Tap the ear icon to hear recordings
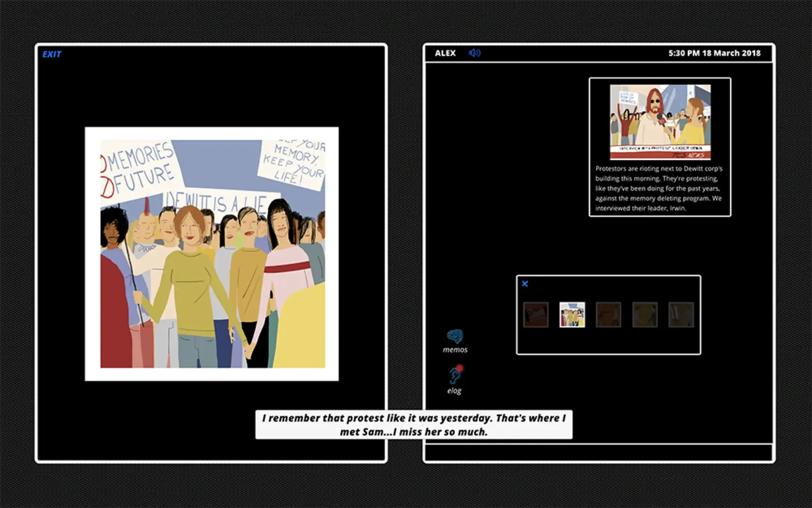Image resolution: width=812 pixels, height=508 pixels. [454, 376]
